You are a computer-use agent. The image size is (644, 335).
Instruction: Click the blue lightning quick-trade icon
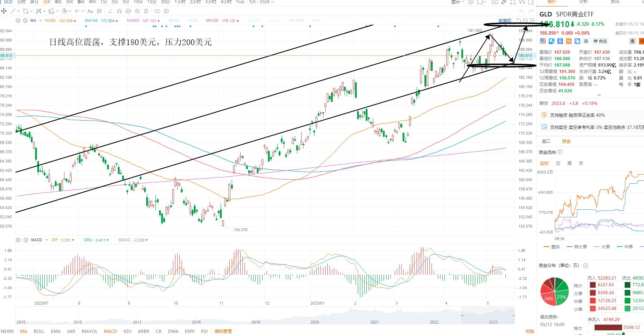[552, 41]
